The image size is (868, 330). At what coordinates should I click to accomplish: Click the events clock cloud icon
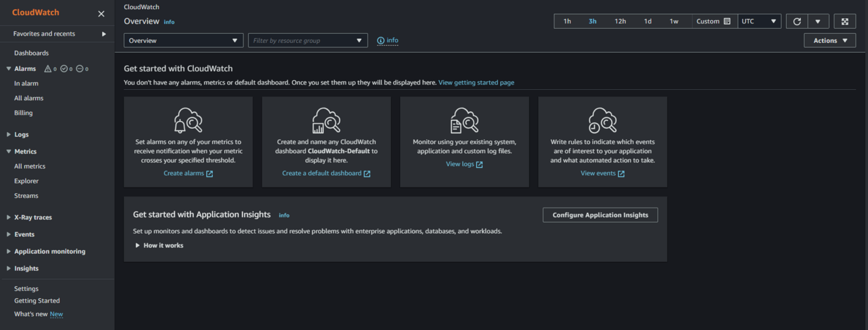point(603,120)
